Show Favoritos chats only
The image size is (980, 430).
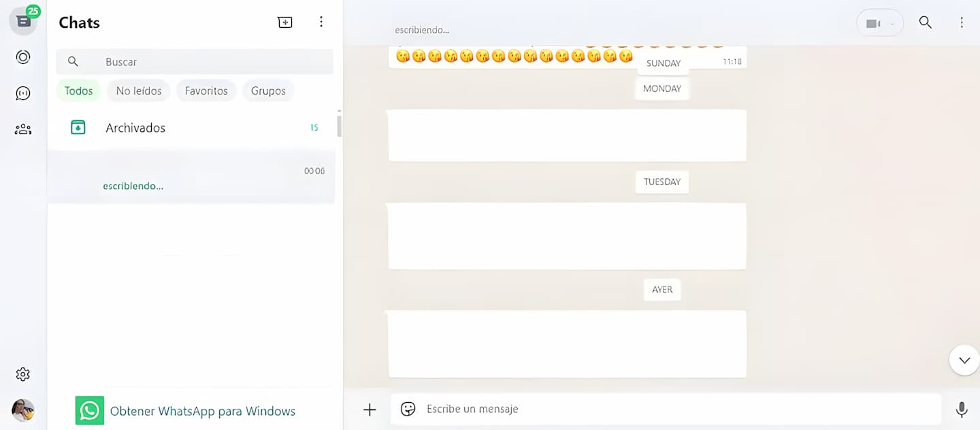coord(206,90)
